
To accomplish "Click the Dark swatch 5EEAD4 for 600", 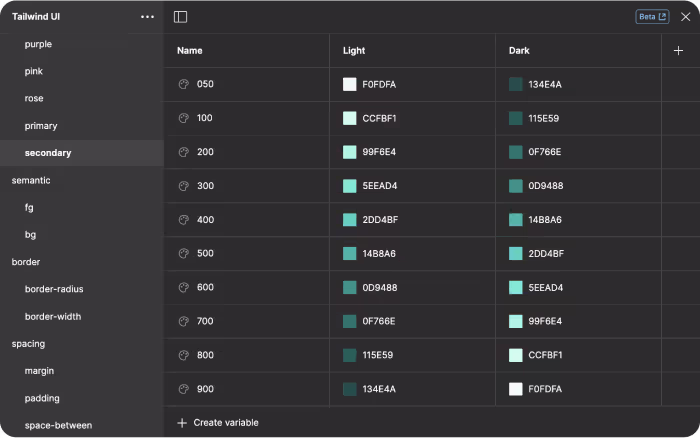I will (516, 288).
